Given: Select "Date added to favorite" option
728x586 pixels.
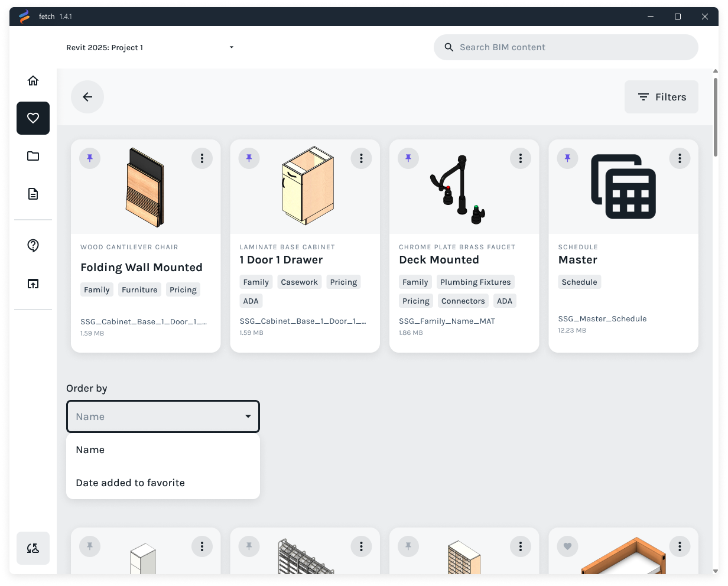Looking at the screenshot, I should click(131, 483).
